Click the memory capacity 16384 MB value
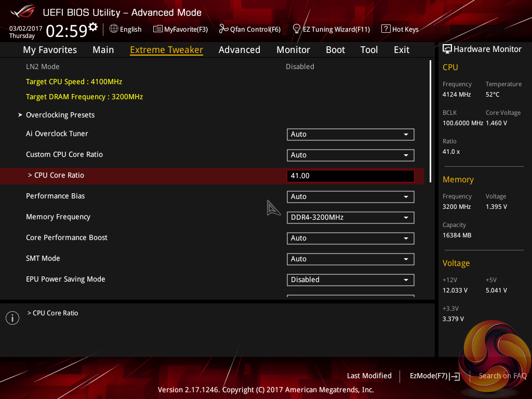The width and height of the screenshot is (532, 399). pyautogui.click(x=457, y=235)
